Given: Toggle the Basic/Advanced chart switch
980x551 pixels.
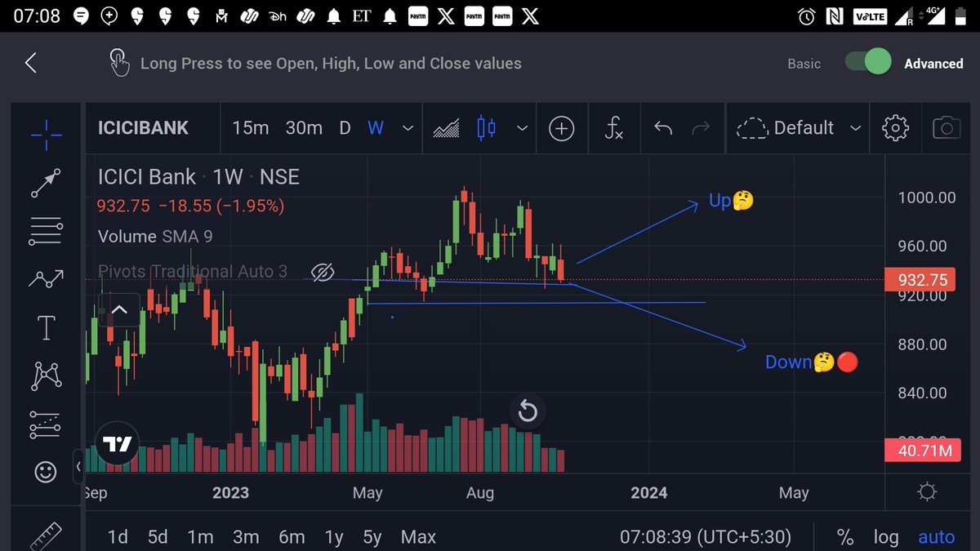Looking at the screenshot, I should (x=867, y=63).
